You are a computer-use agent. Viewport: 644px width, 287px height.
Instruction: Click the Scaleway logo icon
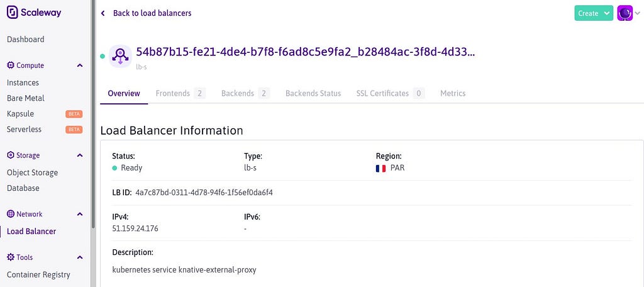tap(13, 13)
